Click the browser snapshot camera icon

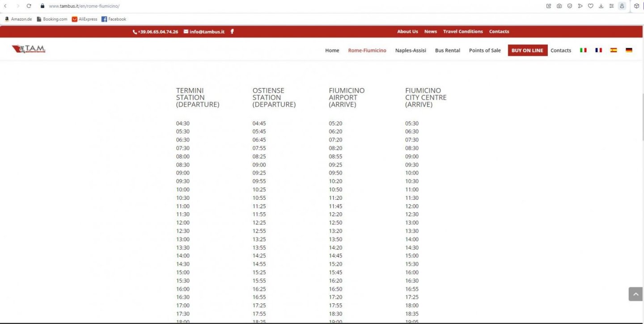click(559, 6)
